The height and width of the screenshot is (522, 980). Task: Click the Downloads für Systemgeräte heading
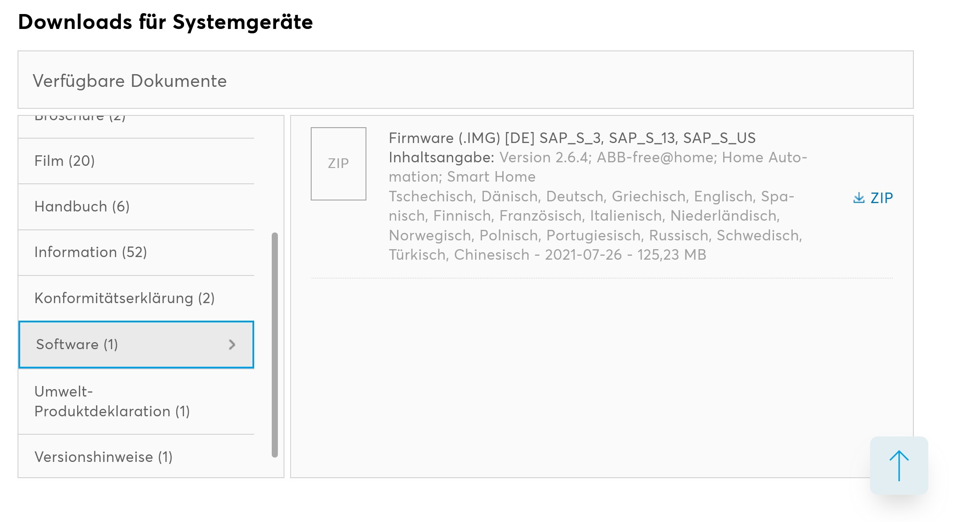click(x=165, y=22)
